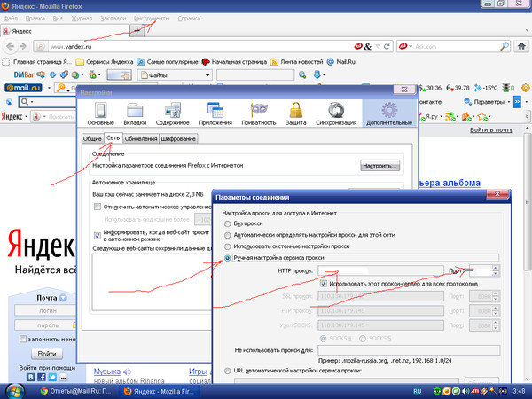
Task: Click the Не использовать прокси для field
Action: click(409, 350)
